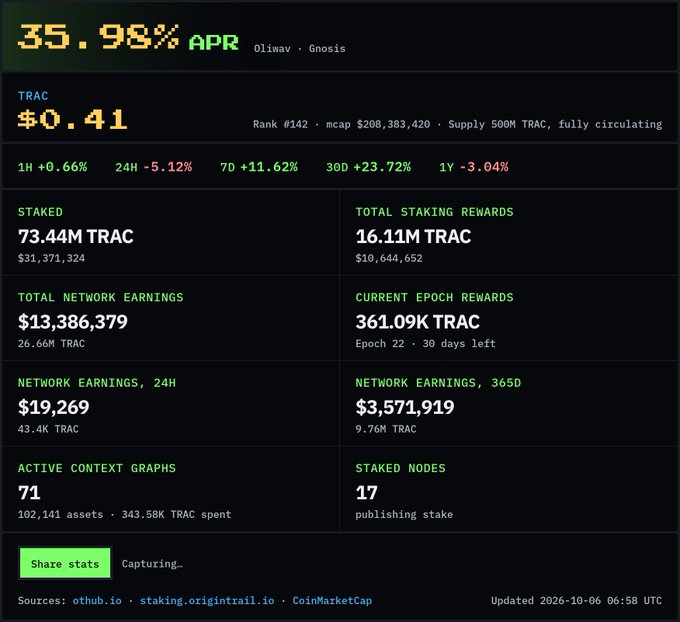The image size is (680, 622).
Task: Click the 16.11M TRAC rewards value
Action: 413,236
